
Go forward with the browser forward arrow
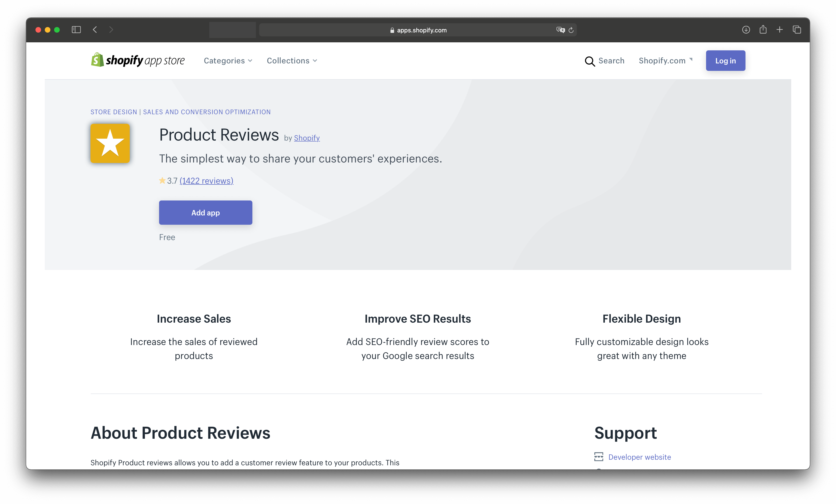point(111,30)
